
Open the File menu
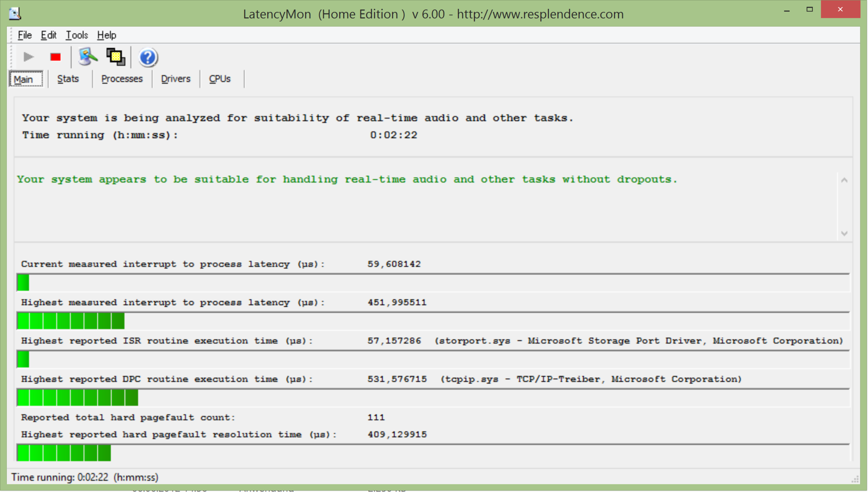point(24,35)
